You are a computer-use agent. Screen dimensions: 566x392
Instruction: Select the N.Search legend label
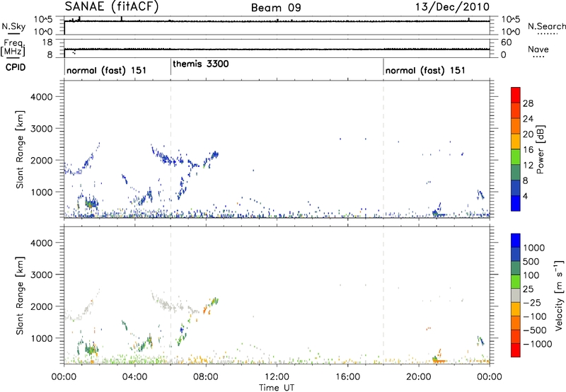(547, 26)
